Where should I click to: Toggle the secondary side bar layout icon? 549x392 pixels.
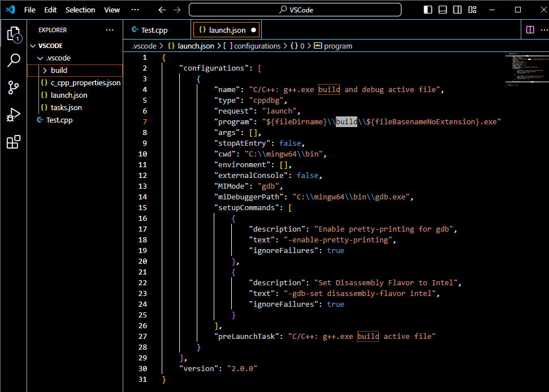[x=457, y=10]
